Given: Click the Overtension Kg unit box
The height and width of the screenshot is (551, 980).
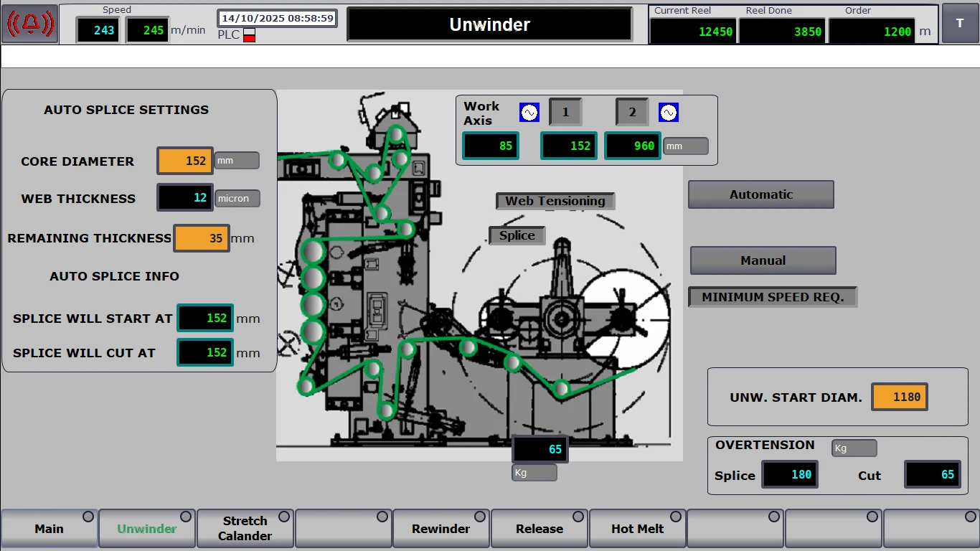Looking at the screenshot, I should click(x=854, y=448).
